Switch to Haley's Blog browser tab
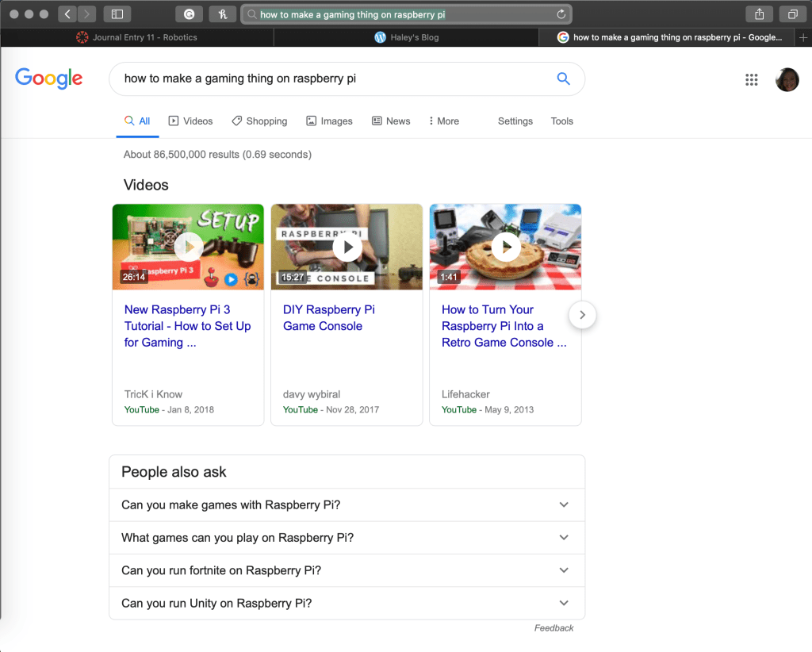Image resolution: width=812 pixels, height=652 pixels. [x=406, y=37]
